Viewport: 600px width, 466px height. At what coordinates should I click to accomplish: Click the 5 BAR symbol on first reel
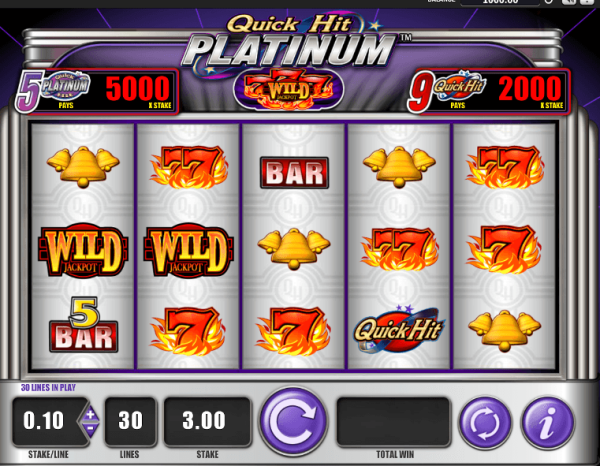coord(84,324)
